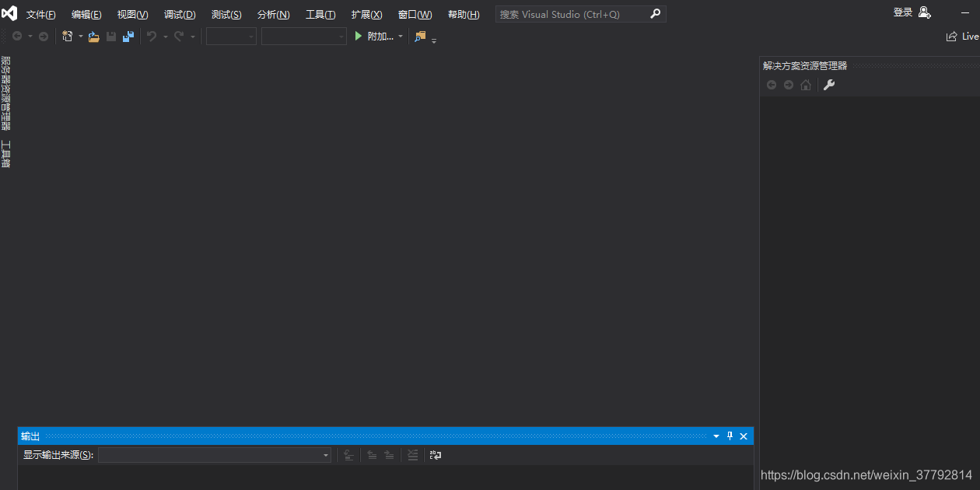Expand the new project dropdown arrow
The height and width of the screenshot is (490, 980).
(x=80, y=37)
